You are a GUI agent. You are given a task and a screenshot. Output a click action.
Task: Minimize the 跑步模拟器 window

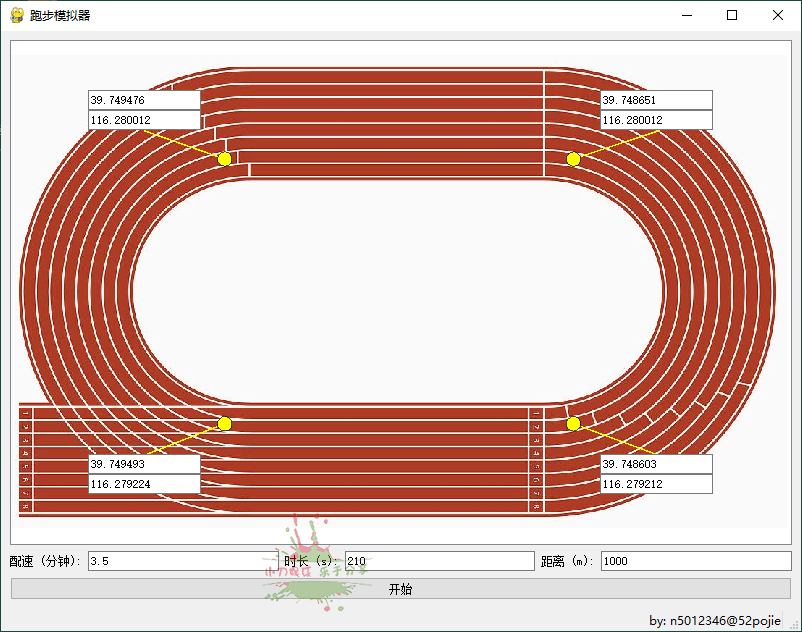click(686, 15)
